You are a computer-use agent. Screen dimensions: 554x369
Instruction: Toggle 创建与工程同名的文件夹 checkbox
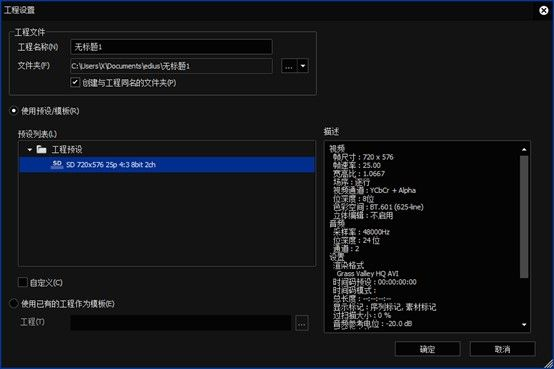coord(75,82)
